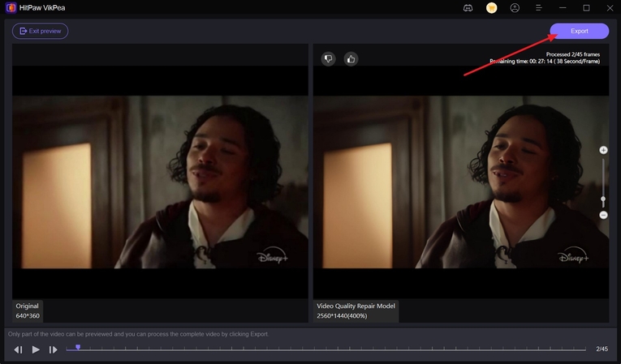Image resolution: width=621 pixels, height=364 pixels.
Task: Open the hamburger menu in title bar
Action: pos(539,8)
